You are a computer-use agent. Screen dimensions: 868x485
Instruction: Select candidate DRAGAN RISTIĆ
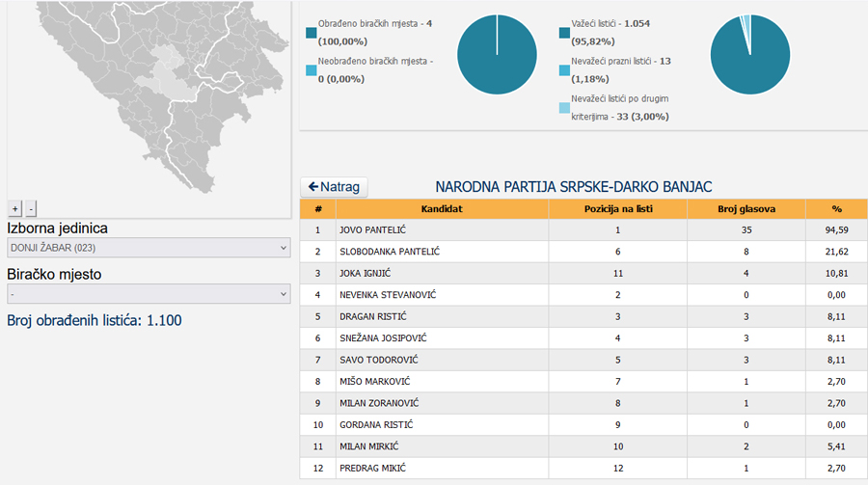(x=372, y=316)
